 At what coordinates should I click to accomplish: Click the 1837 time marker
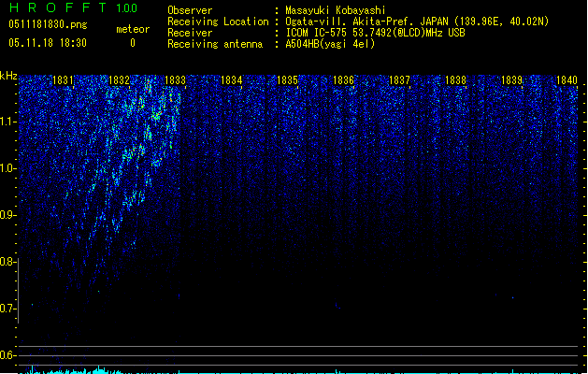(400, 80)
